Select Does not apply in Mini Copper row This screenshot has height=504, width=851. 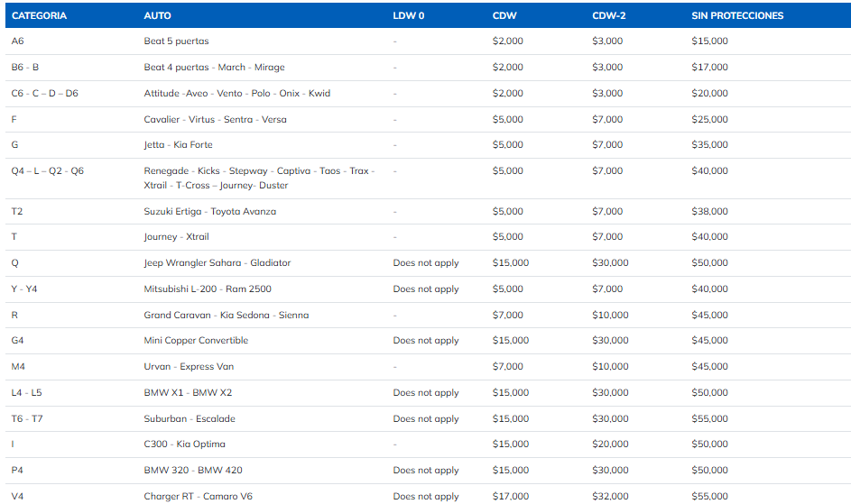click(x=426, y=341)
